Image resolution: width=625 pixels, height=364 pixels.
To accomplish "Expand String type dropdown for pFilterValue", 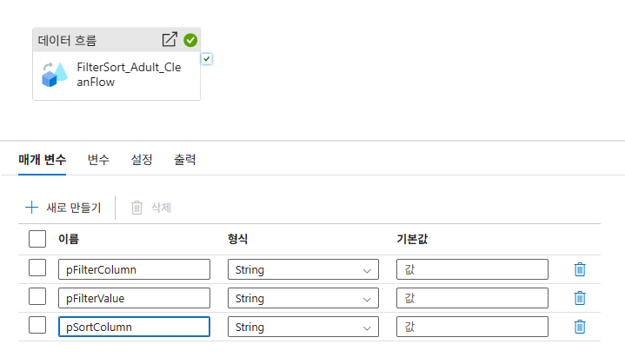I will (x=303, y=298).
